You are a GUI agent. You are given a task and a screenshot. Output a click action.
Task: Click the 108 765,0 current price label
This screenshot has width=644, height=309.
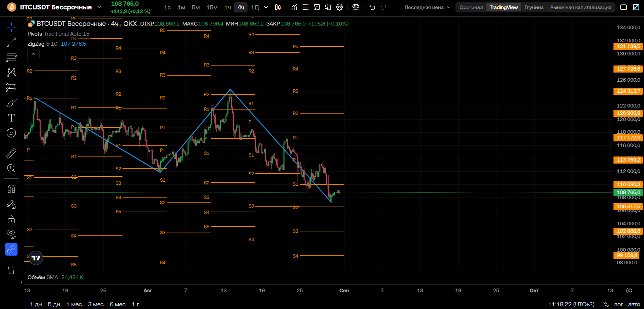coord(628,192)
